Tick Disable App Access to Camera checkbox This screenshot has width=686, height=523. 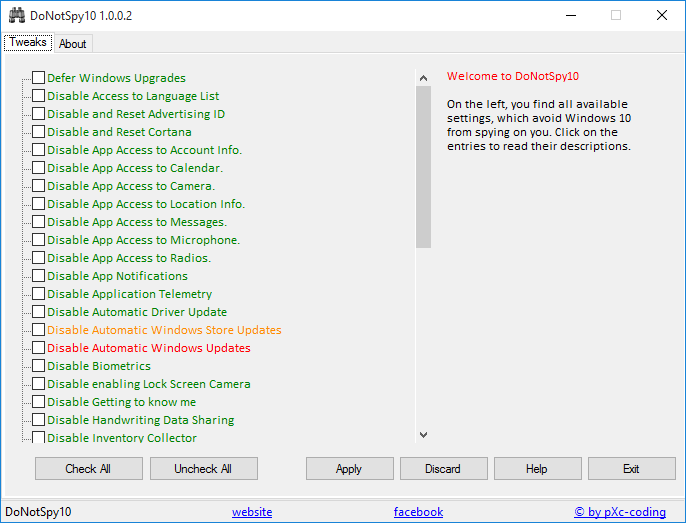[38, 186]
